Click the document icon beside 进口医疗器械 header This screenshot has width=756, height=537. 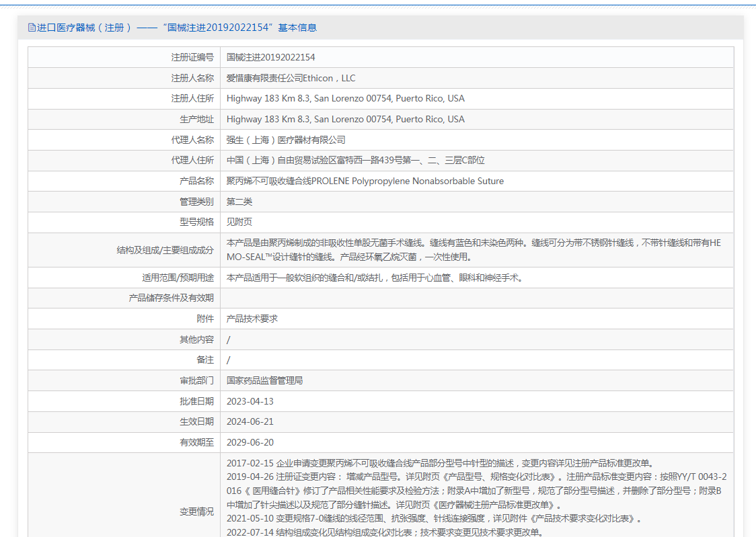[32, 28]
